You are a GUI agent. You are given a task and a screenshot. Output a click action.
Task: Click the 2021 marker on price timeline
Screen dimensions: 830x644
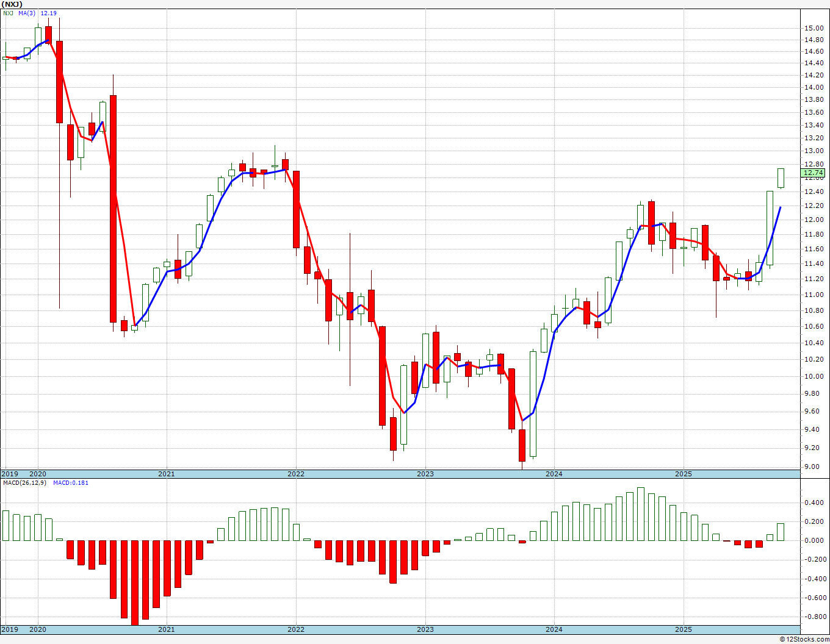tap(167, 474)
